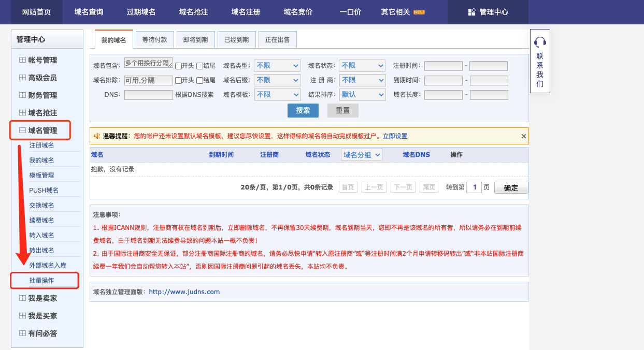
Task: Open the 结果排序 dropdown
Action: pyautogui.click(x=362, y=95)
